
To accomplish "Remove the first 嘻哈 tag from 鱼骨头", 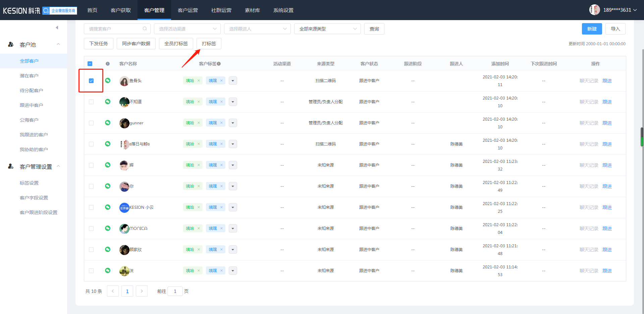I will 199,81.
